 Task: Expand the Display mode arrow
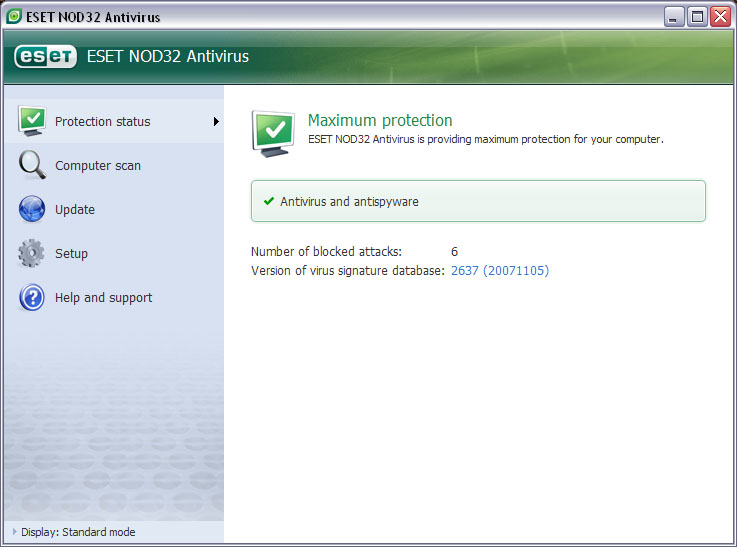pyautogui.click(x=15, y=531)
